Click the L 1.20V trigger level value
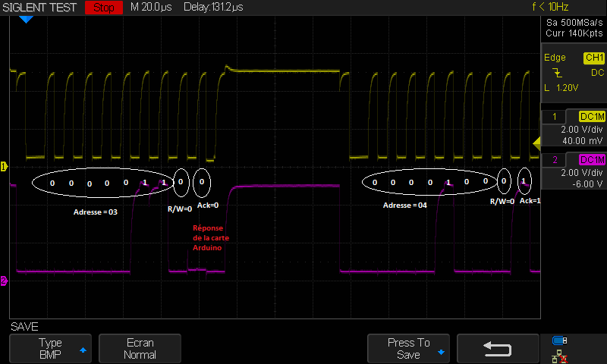The image size is (607, 364). [x=562, y=88]
